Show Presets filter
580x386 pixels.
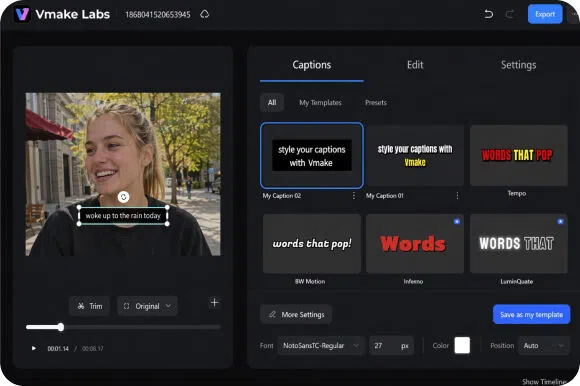pos(376,102)
